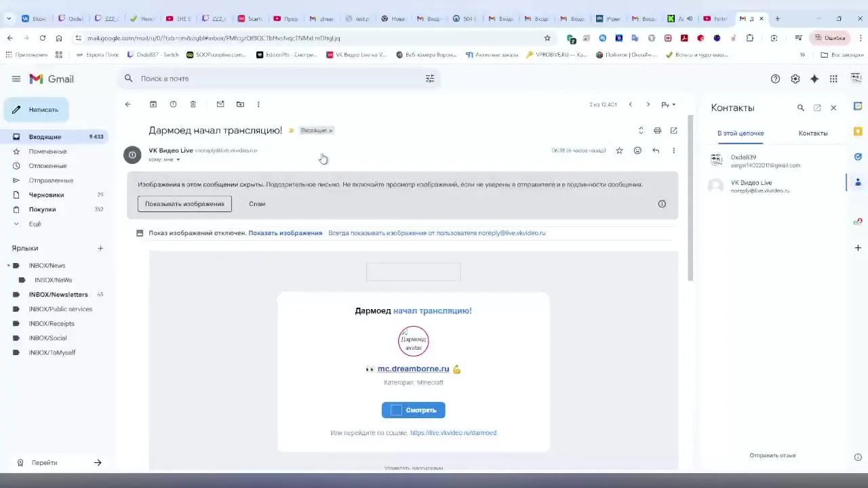The image size is (868, 488).
Task: Archive this email
Action: point(153,104)
